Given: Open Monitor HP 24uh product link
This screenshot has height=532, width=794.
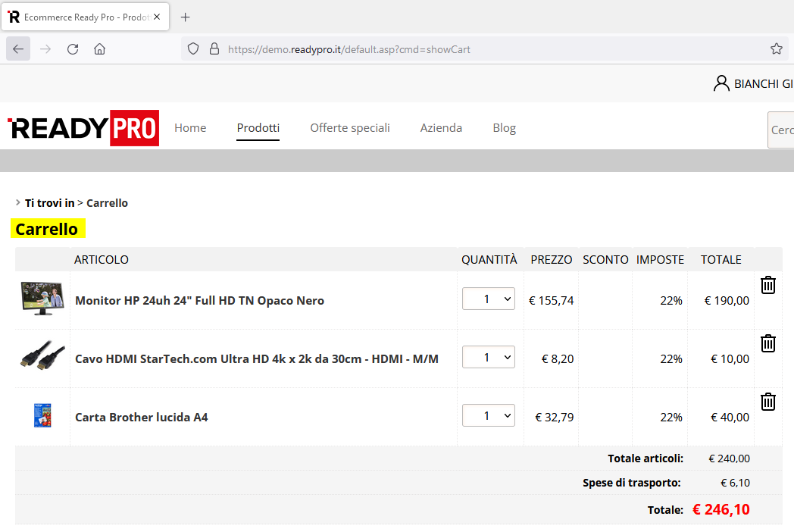Looking at the screenshot, I should tap(199, 300).
